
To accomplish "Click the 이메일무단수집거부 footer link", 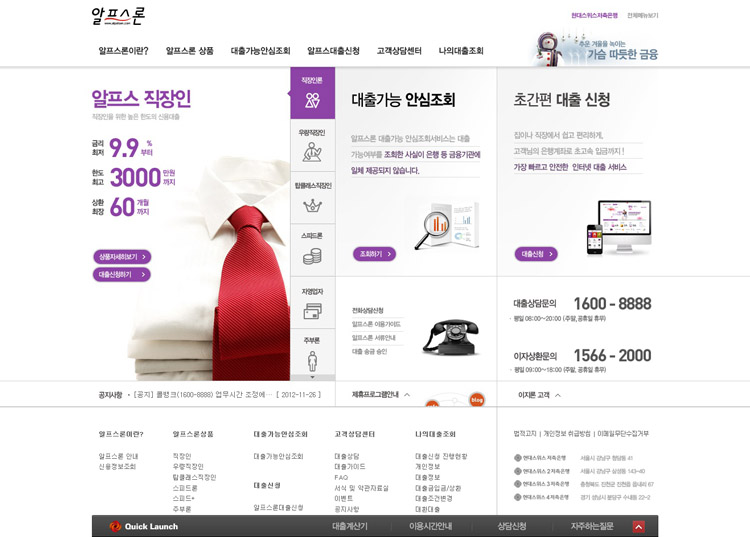I will click(623, 434).
